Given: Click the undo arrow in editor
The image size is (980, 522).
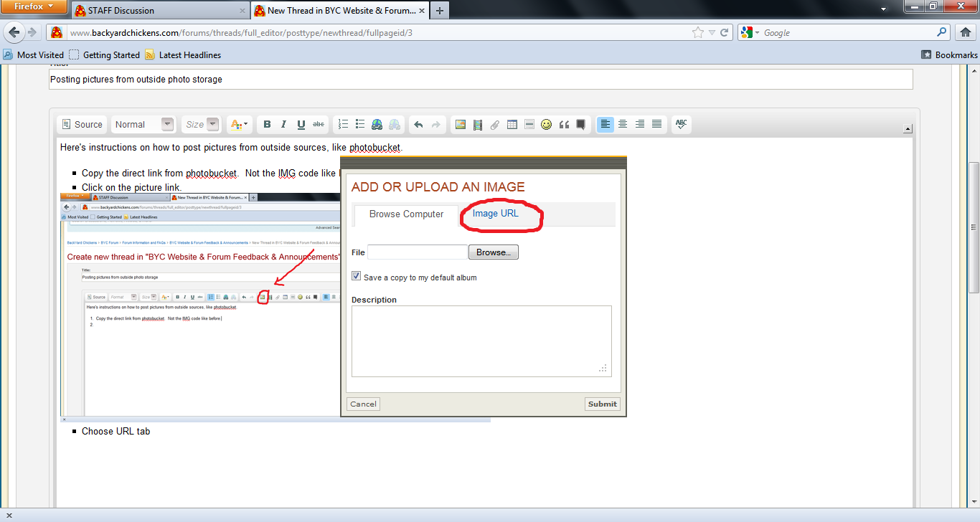Looking at the screenshot, I should click(418, 124).
